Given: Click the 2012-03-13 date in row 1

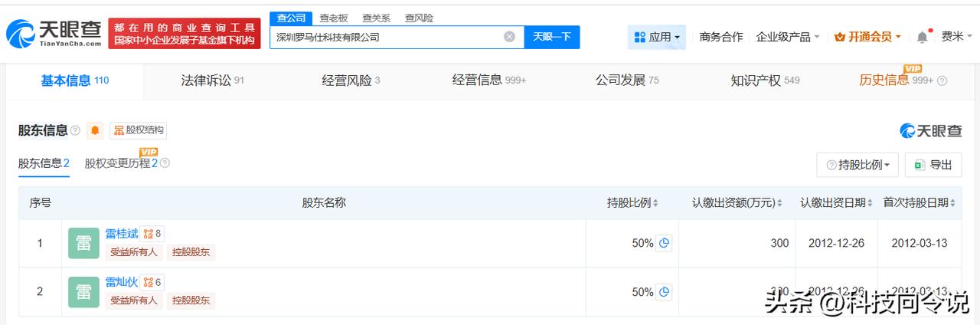Looking at the screenshot, I should click(920, 243).
